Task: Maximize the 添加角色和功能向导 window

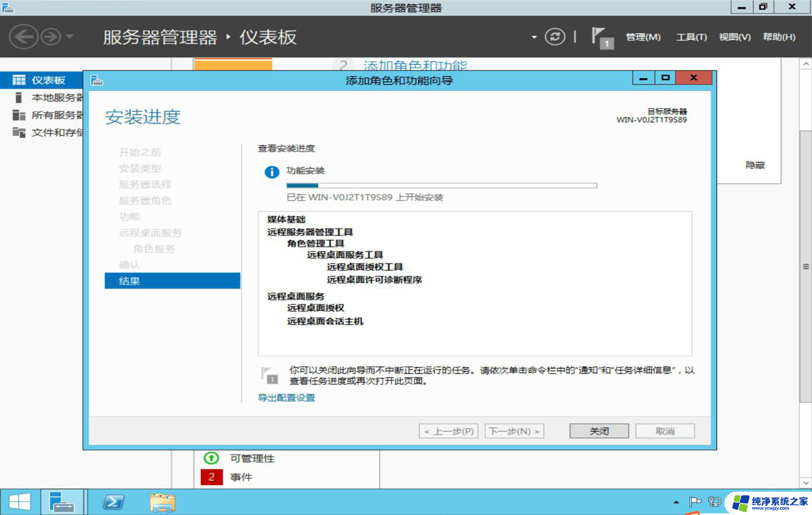Action: click(x=665, y=78)
